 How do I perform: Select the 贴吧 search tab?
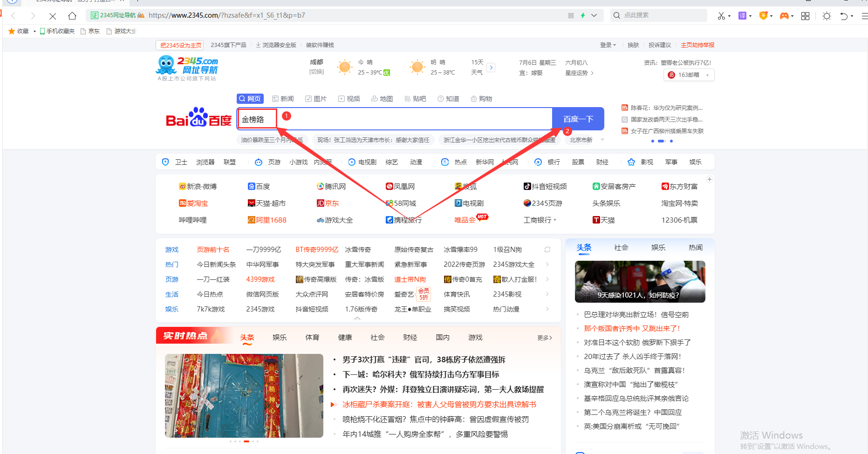(x=415, y=99)
